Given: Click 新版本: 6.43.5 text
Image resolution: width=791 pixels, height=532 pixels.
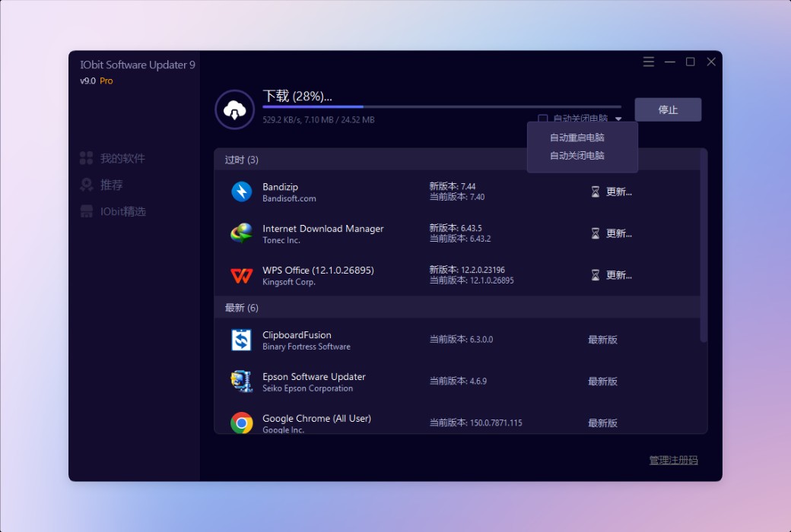Looking at the screenshot, I should click(x=456, y=229).
